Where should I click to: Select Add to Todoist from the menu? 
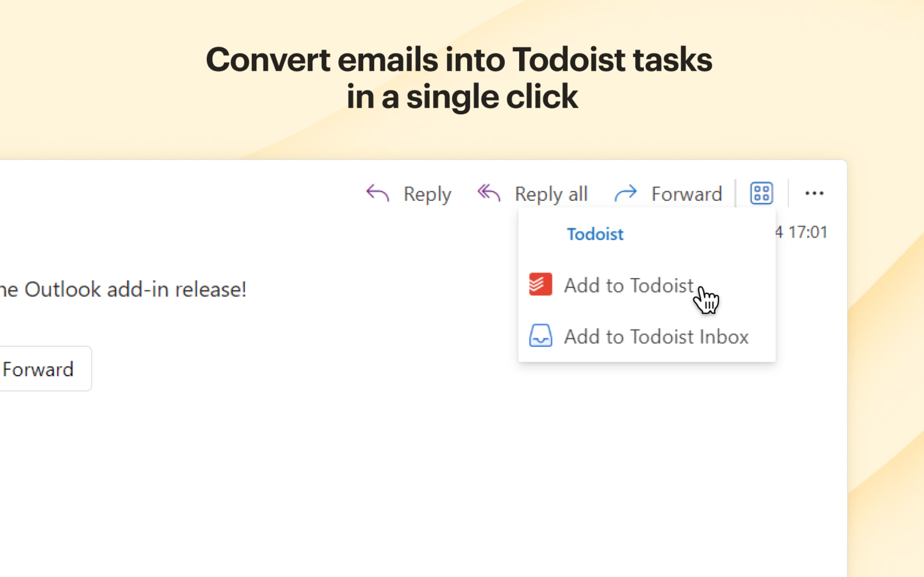coord(629,286)
